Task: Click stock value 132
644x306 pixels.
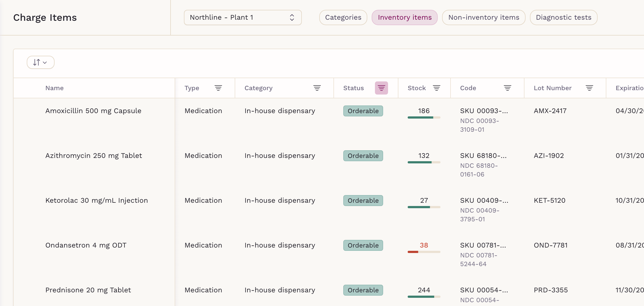Action: pos(424,156)
